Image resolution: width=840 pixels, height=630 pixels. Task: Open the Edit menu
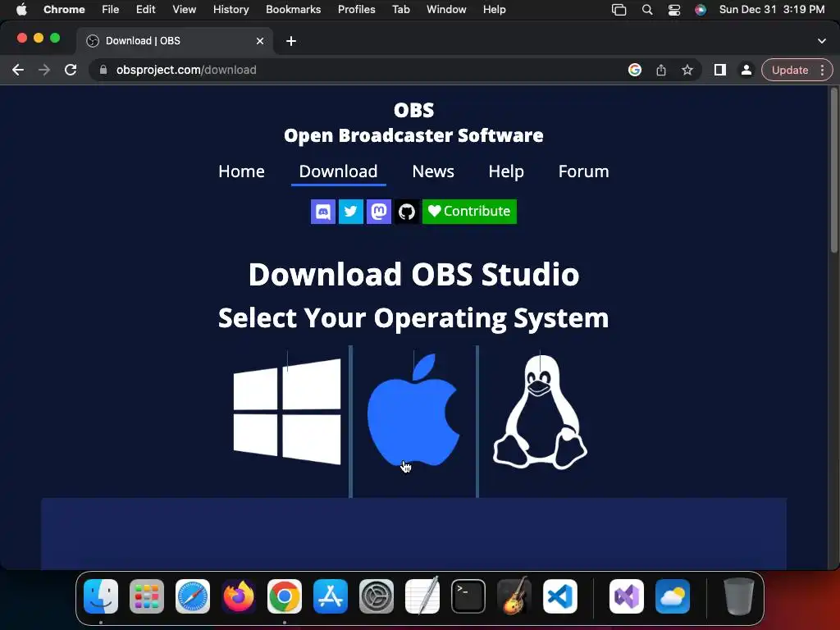pyautogui.click(x=146, y=10)
